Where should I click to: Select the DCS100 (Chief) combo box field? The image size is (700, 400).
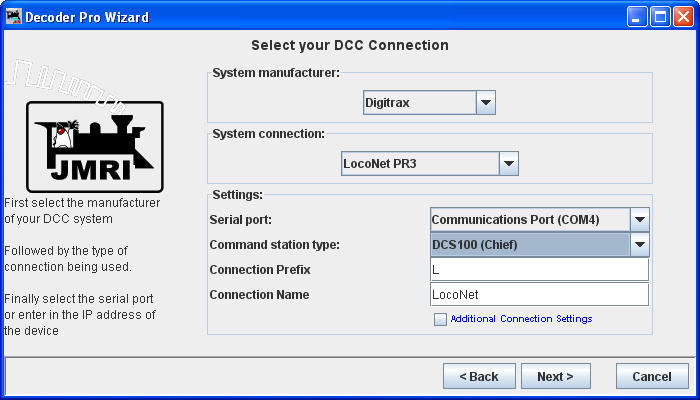point(529,244)
